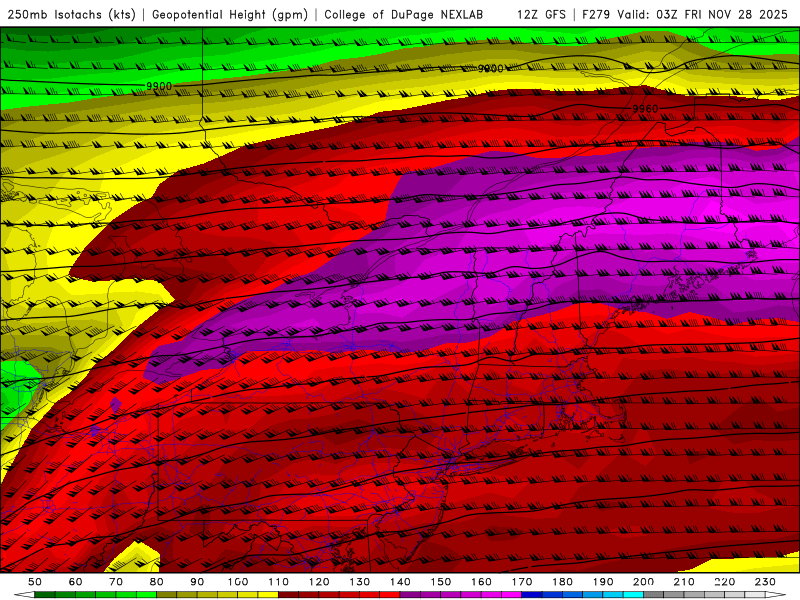Screen dimensions: 800x600
Task: Pick the bright yellow swatch just before 110
Action: (x=268, y=595)
